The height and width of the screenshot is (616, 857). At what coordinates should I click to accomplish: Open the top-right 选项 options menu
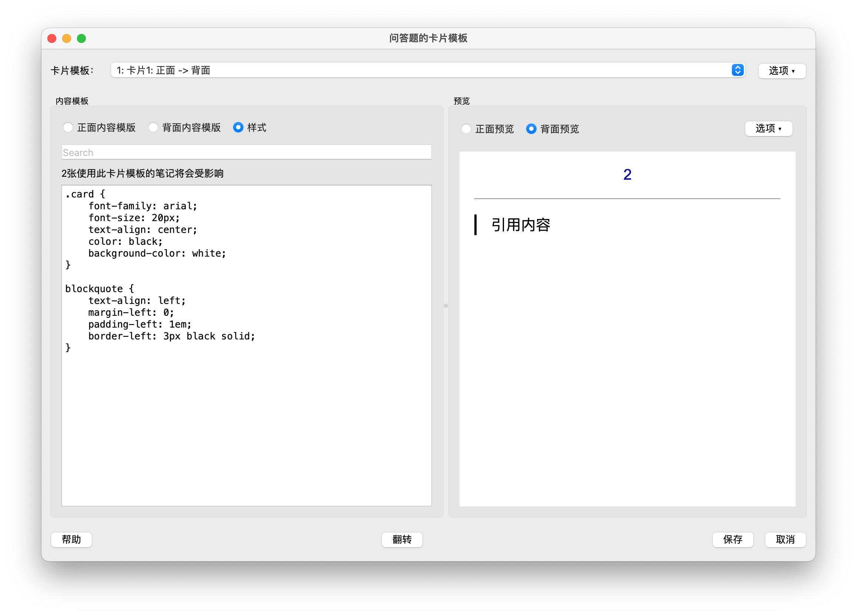click(782, 71)
